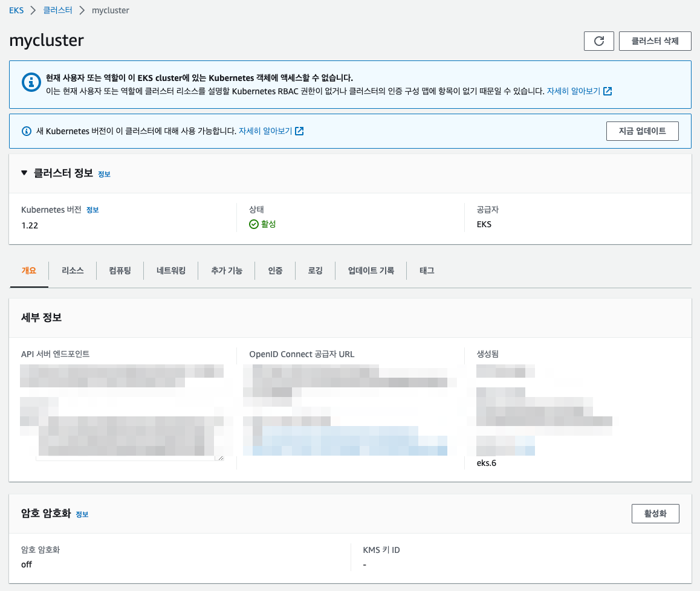The width and height of the screenshot is (700, 591).
Task: Click the resize handle of the endpoint box
Action: click(221, 457)
